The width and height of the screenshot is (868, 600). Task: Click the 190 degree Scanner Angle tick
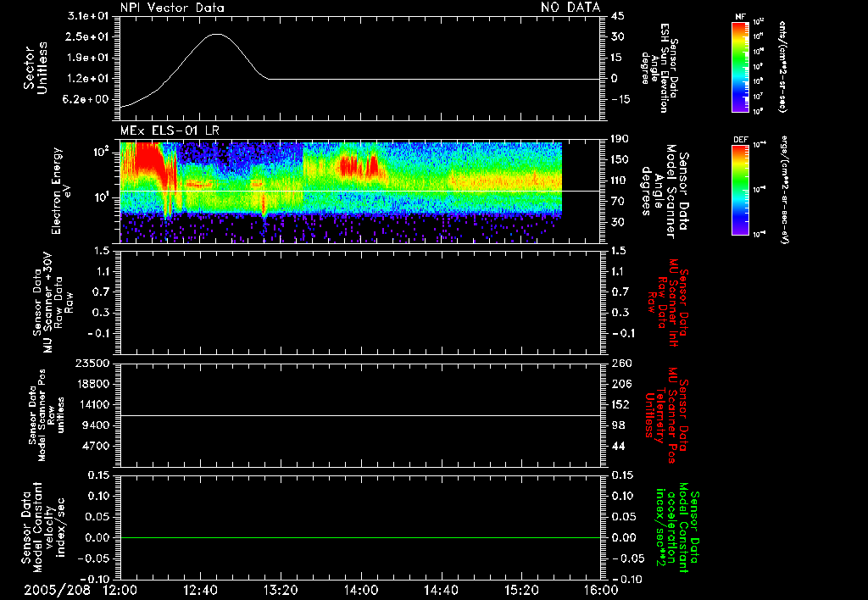click(x=620, y=139)
